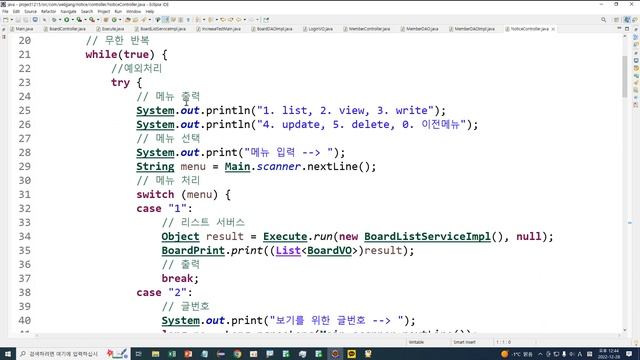The height and width of the screenshot is (360, 640).
Task: Open the File menu
Action: click(x=5, y=11)
